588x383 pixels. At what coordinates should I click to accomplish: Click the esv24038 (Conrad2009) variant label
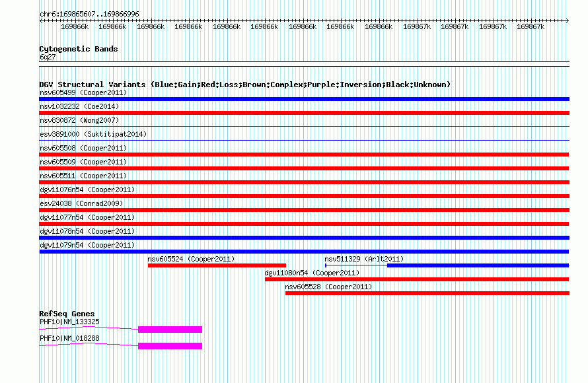click(x=81, y=203)
